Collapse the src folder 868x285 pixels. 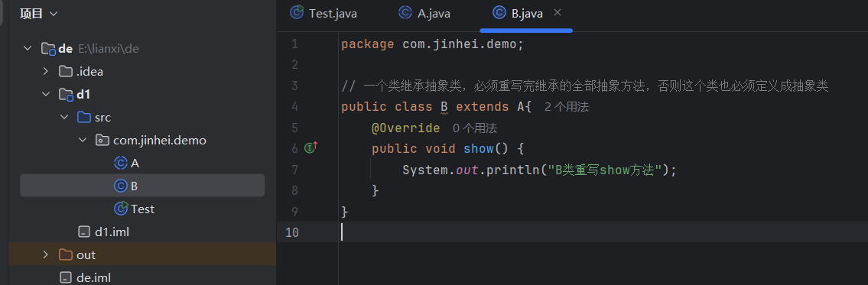coord(63,118)
